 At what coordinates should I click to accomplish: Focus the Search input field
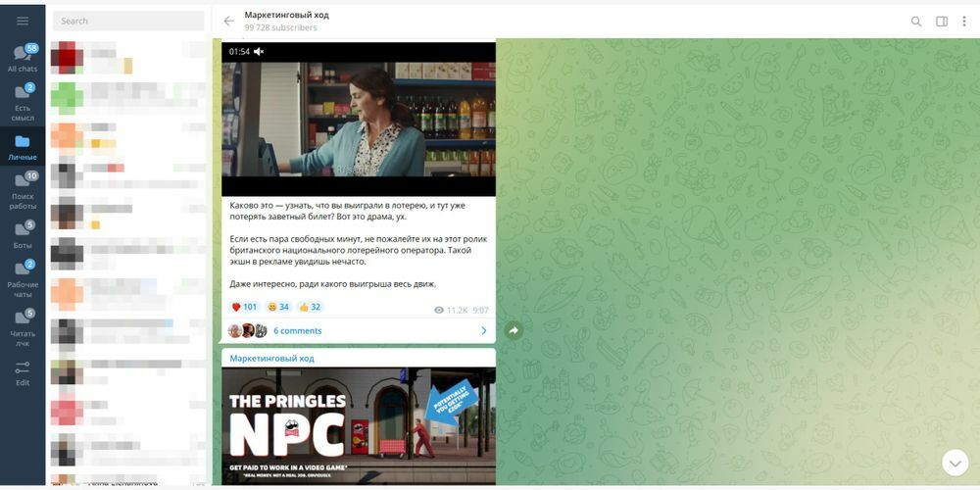128,21
